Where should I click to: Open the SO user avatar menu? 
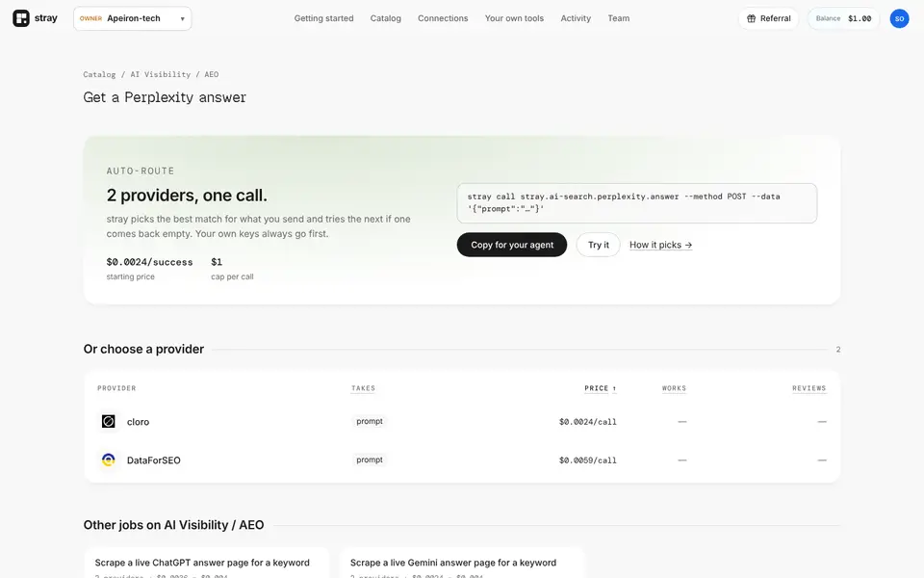(x=899, y=18)
